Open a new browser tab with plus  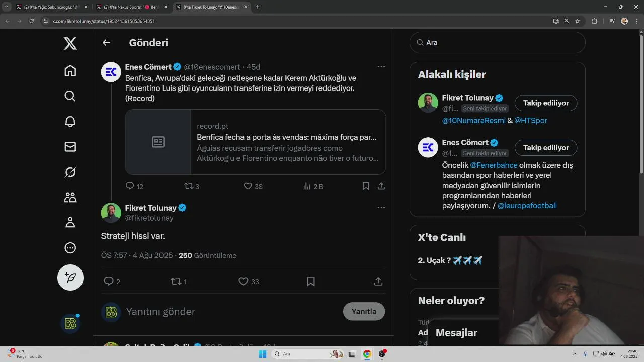pyautogui.click(x=258, y=7)
